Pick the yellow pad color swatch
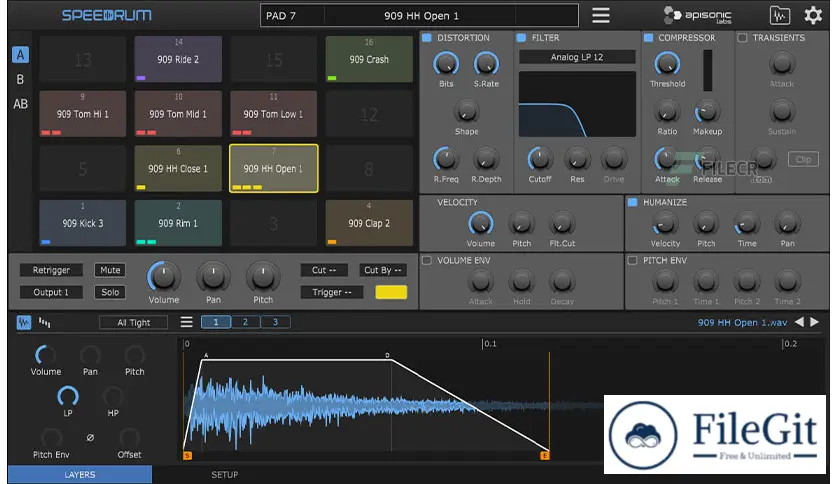The image size is (836, 484). (391, 292)
